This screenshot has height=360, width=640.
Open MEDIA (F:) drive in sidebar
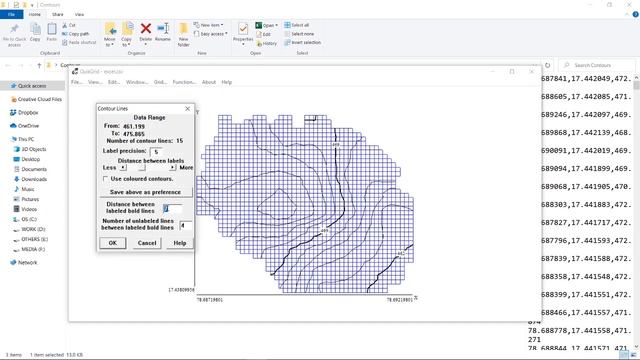29,249
